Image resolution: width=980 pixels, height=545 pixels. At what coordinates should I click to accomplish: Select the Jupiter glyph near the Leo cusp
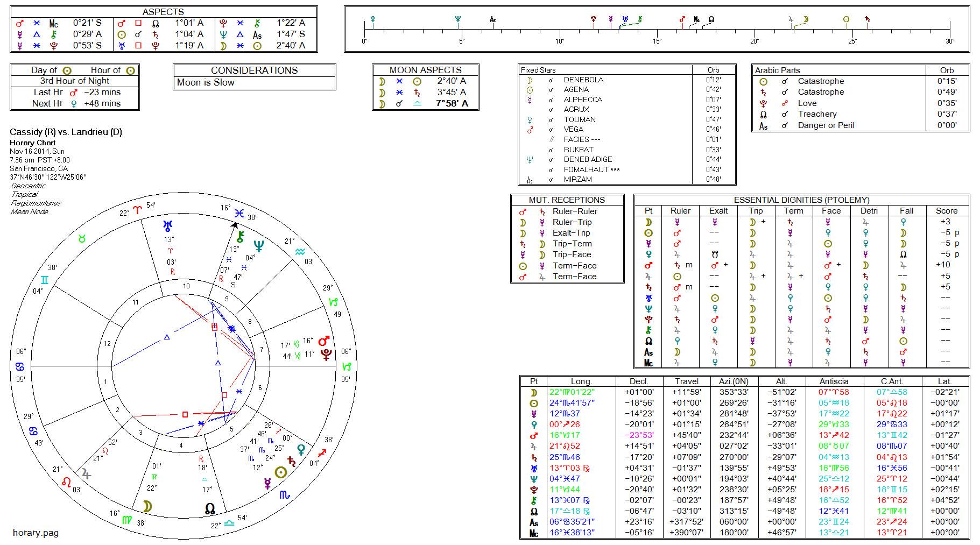pyautogui.click(x=86, y=473)
